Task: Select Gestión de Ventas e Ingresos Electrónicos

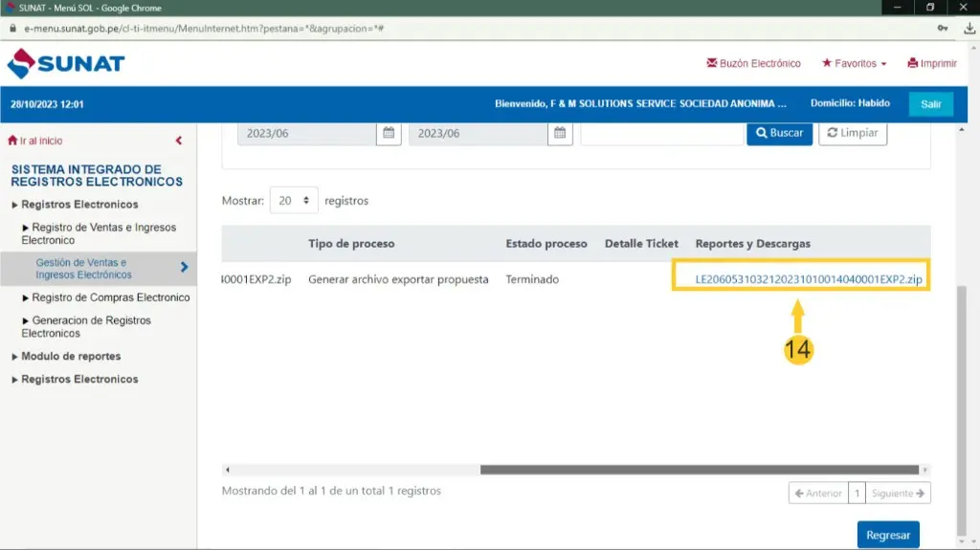Action: 83,269
